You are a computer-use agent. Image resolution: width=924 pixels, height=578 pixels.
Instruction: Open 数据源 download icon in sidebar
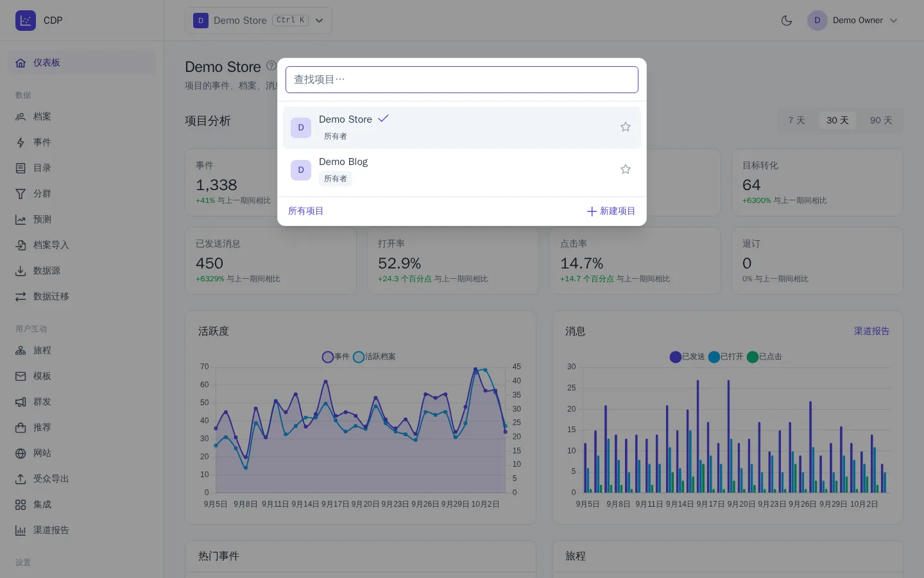[21, 271]
